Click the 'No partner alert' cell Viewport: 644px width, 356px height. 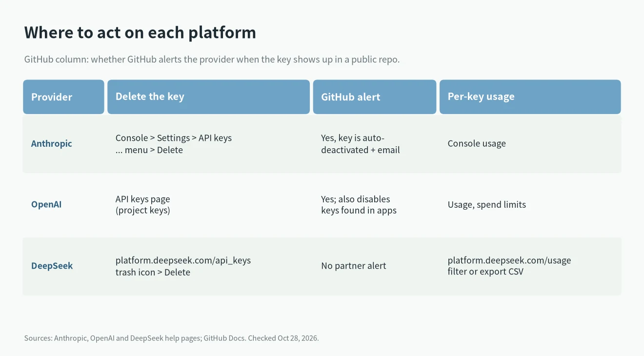(354, 266)
